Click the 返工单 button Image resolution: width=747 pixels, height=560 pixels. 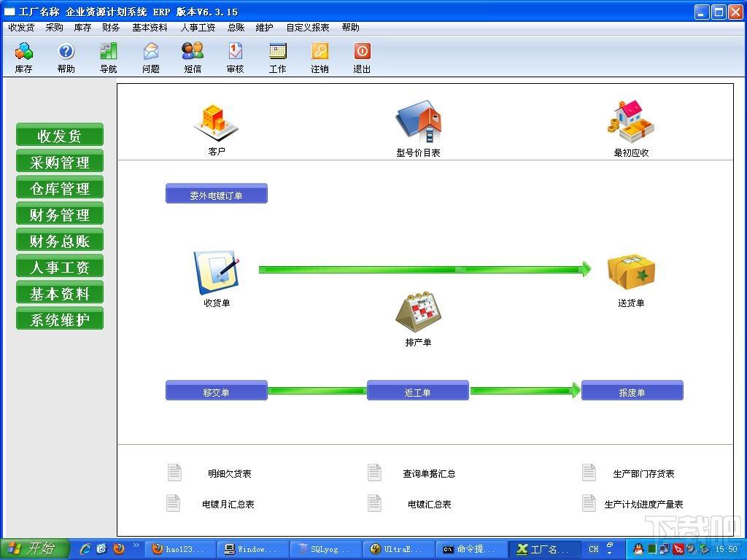[418, 392]
